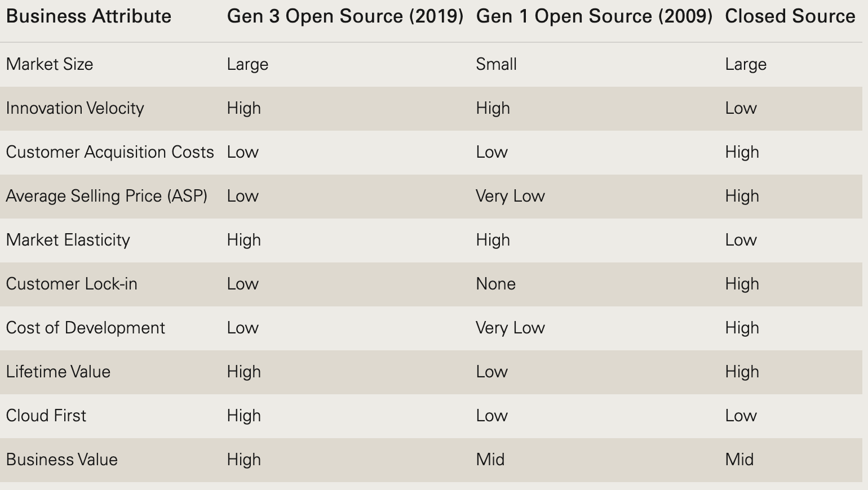Select the 'Innovation Velocity' row label
Viewport: 868px width, 490px height.
[75, 108]
